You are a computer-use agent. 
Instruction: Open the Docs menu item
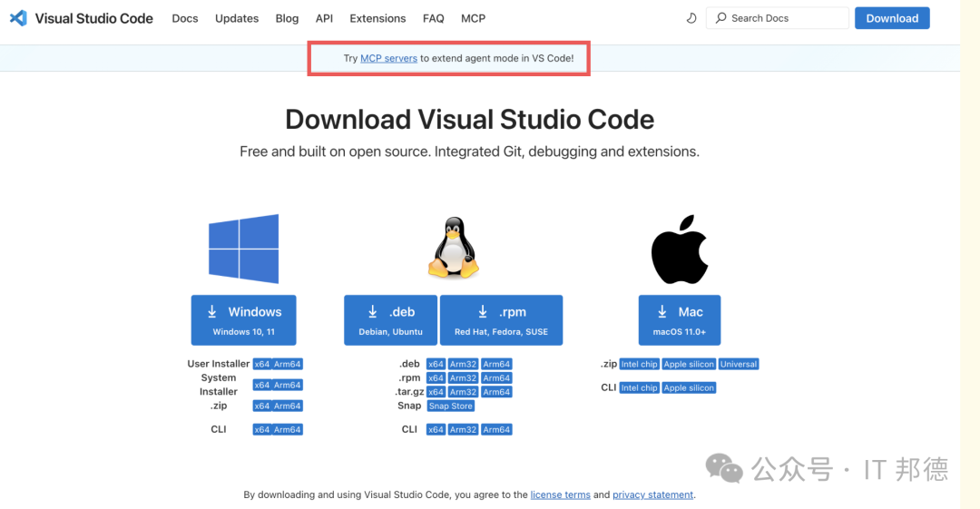185,18
